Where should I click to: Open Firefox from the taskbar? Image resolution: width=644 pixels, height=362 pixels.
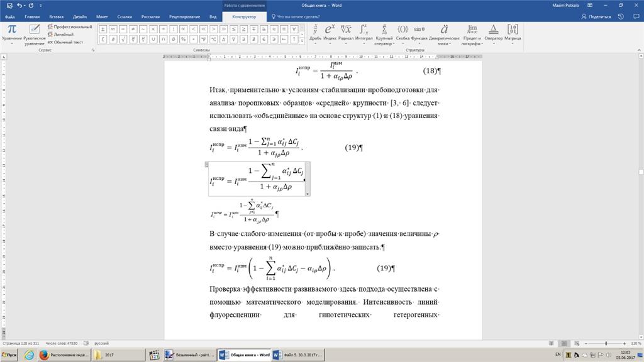tap(64, 355)
